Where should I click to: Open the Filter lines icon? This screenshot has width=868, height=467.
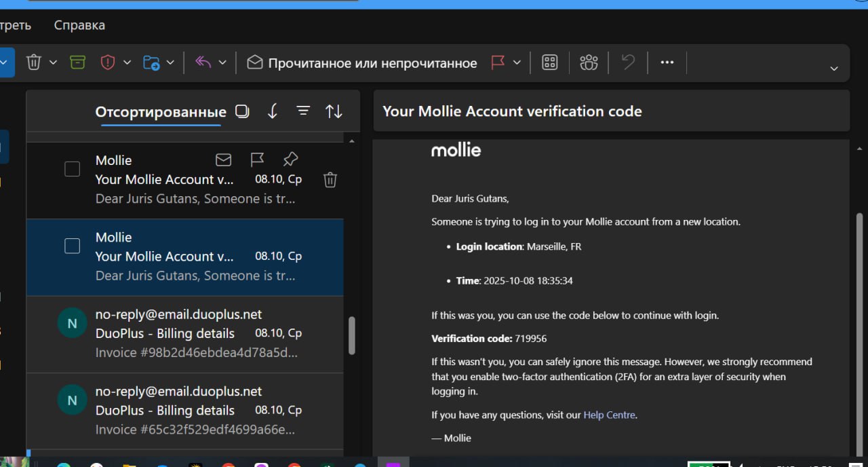pos(303,111)
